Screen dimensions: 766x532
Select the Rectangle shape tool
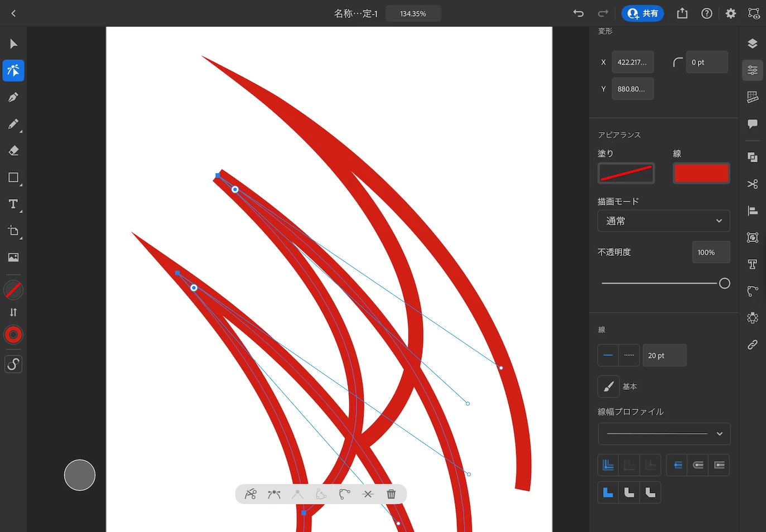[x=13, y=177]
